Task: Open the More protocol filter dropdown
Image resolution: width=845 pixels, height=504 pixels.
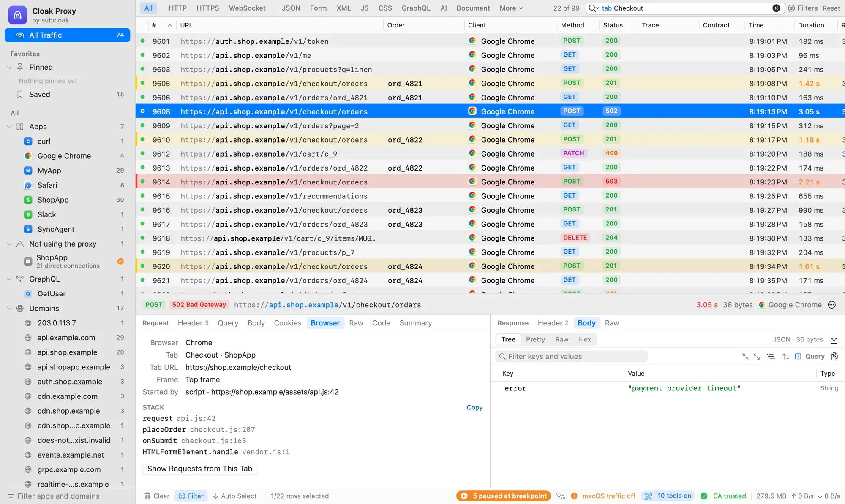Action: click(511, 8)
